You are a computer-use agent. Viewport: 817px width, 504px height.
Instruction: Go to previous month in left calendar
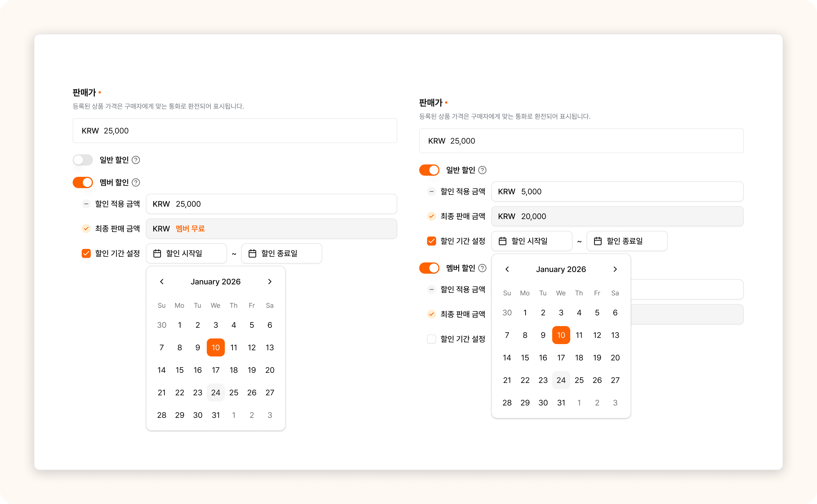[162, 282]
